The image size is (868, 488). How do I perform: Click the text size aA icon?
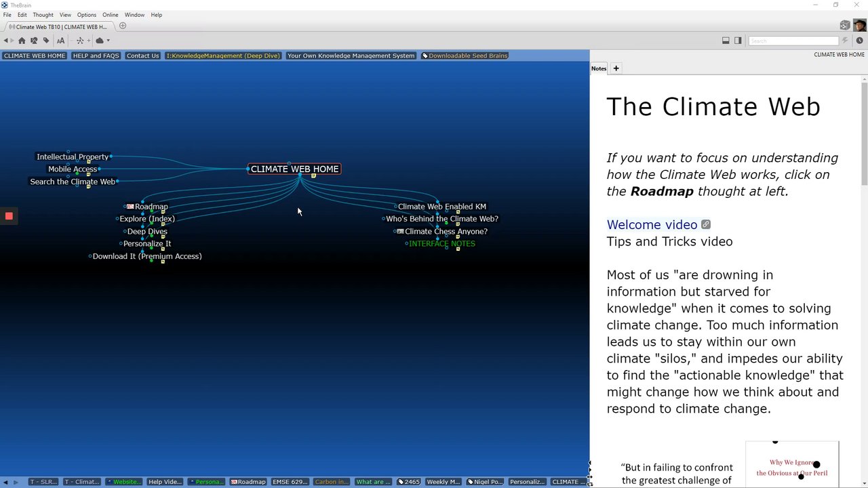pos(60,41)
